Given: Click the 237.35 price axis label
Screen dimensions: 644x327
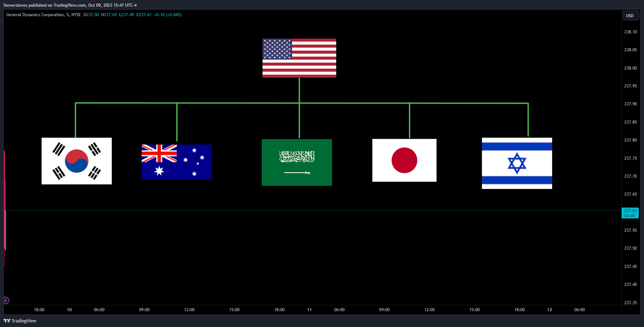Looking at the screenshot, I should click(x=630, y=303).
